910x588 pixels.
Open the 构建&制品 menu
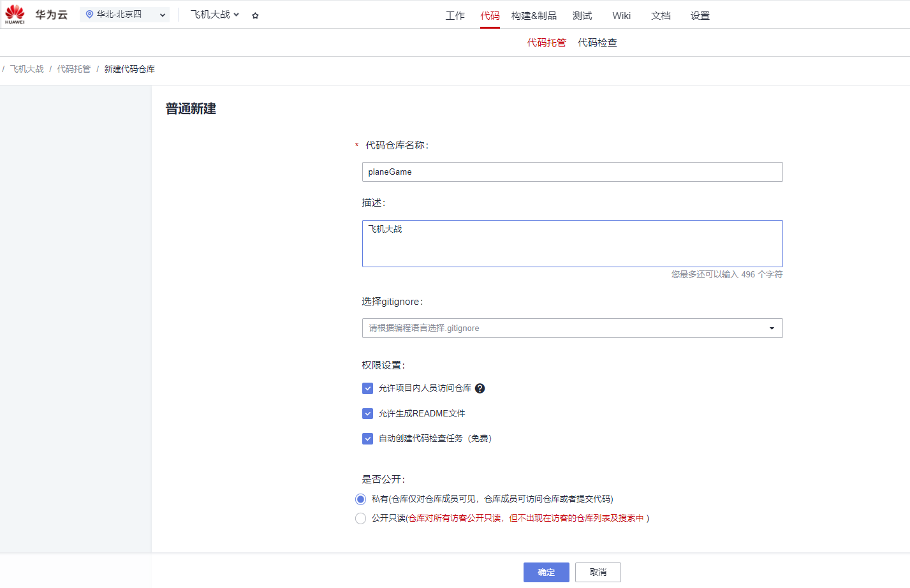(534, 16)
